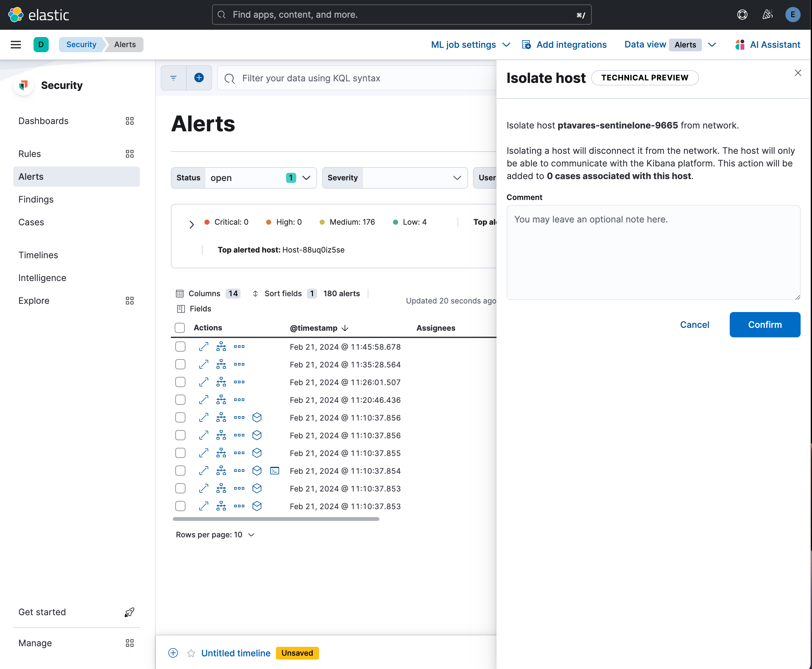
Task: Open the D space selector
Action: tap(41, 45)
